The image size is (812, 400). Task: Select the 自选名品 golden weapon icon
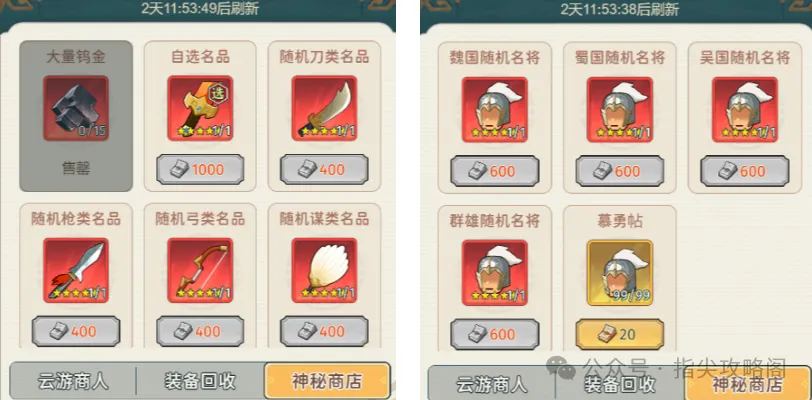tap(200, 108)
